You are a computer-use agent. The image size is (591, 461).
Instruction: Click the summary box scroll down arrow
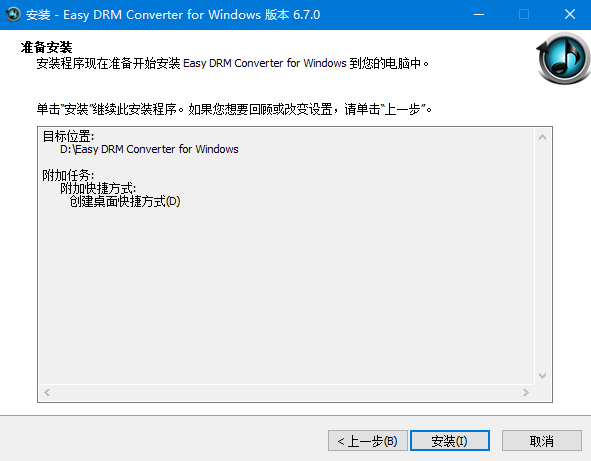point(542,376)
